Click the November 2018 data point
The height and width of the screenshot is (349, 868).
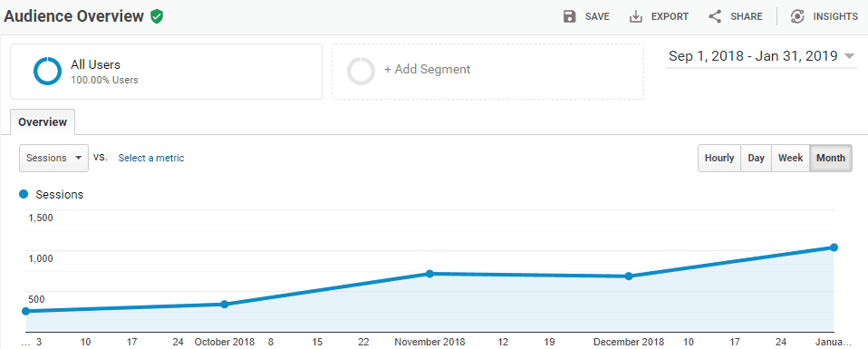point(429,274)
